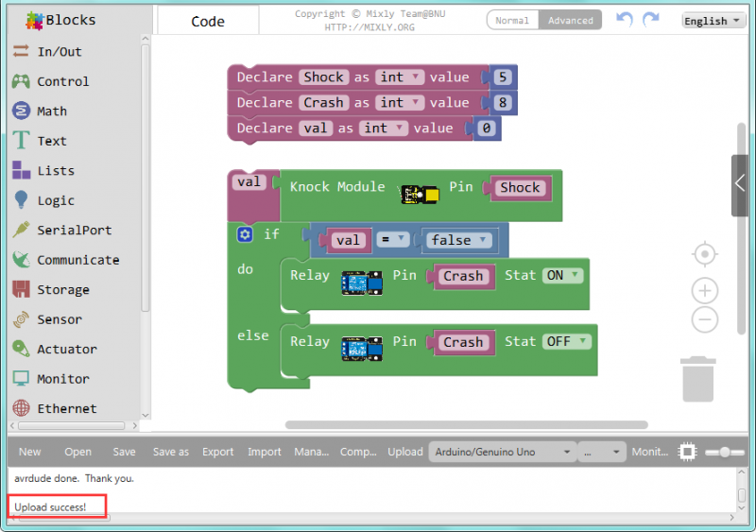This screenshot has width=756, height=532.
Task: Open the English language dropdown
Action: pyautogui.click(x=713, y=21)
